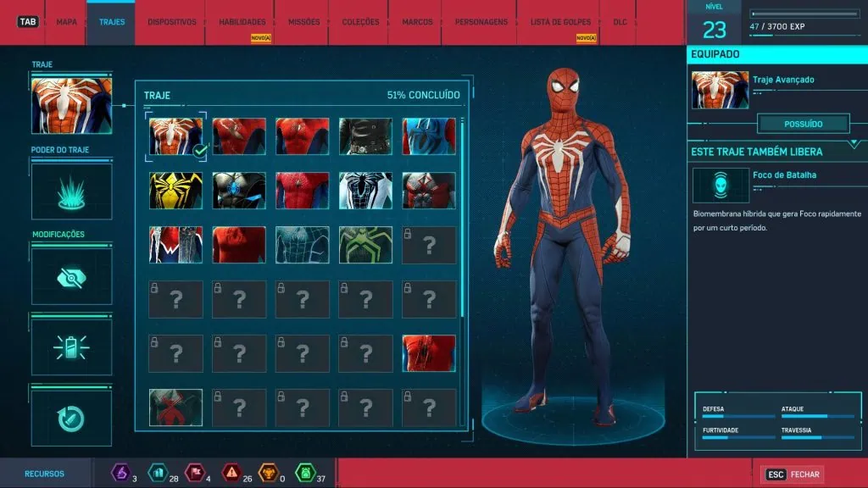Click the teal landmark token icon

(158, 473)
